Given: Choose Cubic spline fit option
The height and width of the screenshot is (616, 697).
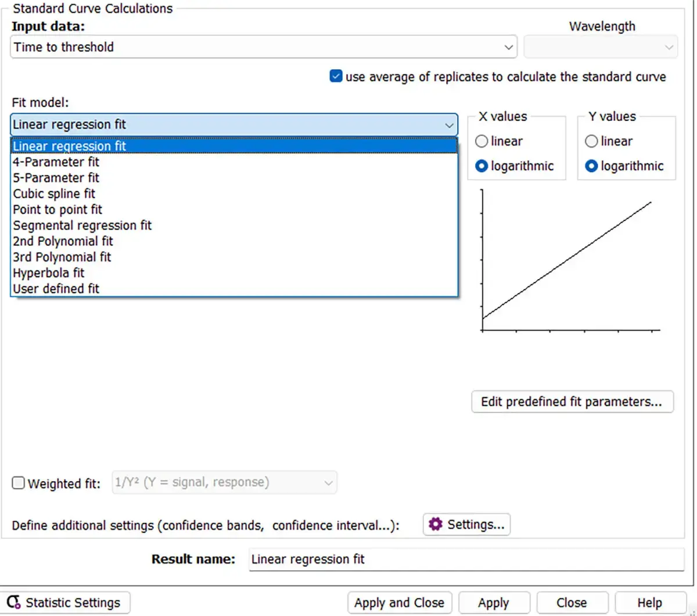Looking at the screenshot, I should click(234, 194).
